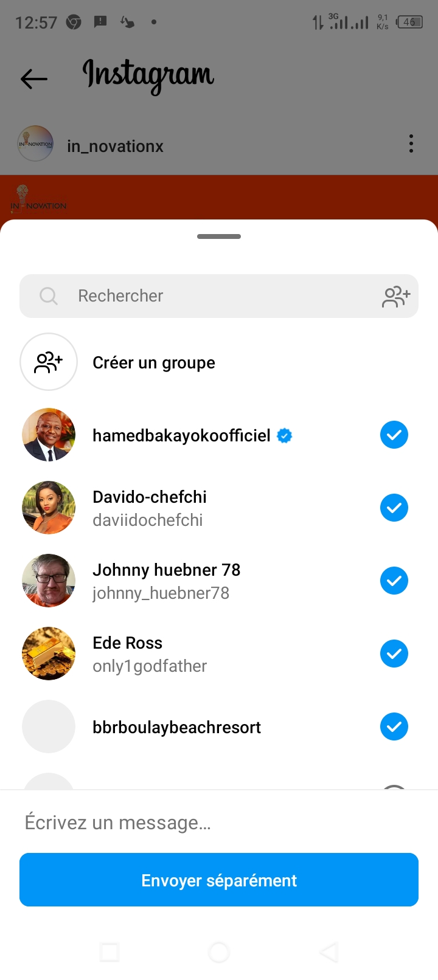
Task: Tap the add-people icon in search bar
Action: [x=396, y=297]
